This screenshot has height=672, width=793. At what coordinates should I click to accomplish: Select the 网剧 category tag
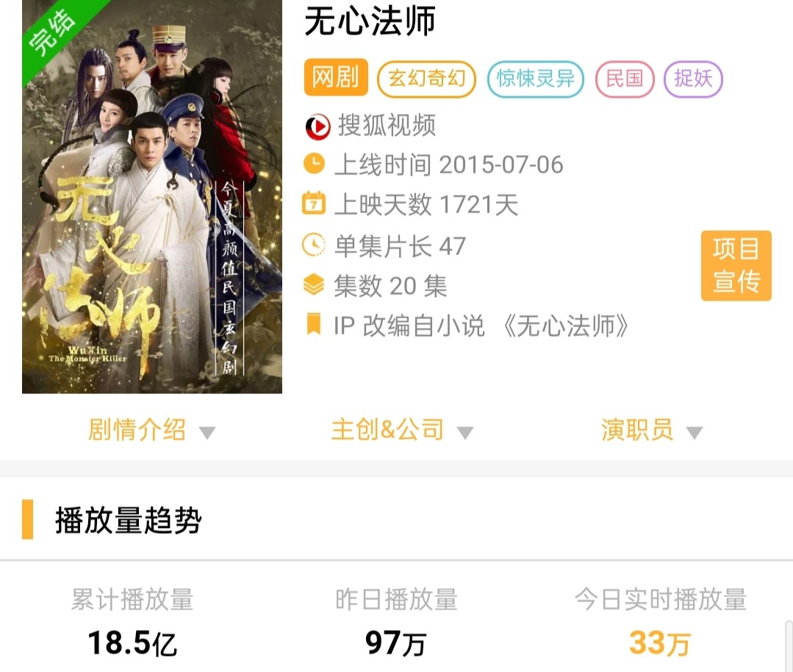pyautogui.click(x=336, y=78)
